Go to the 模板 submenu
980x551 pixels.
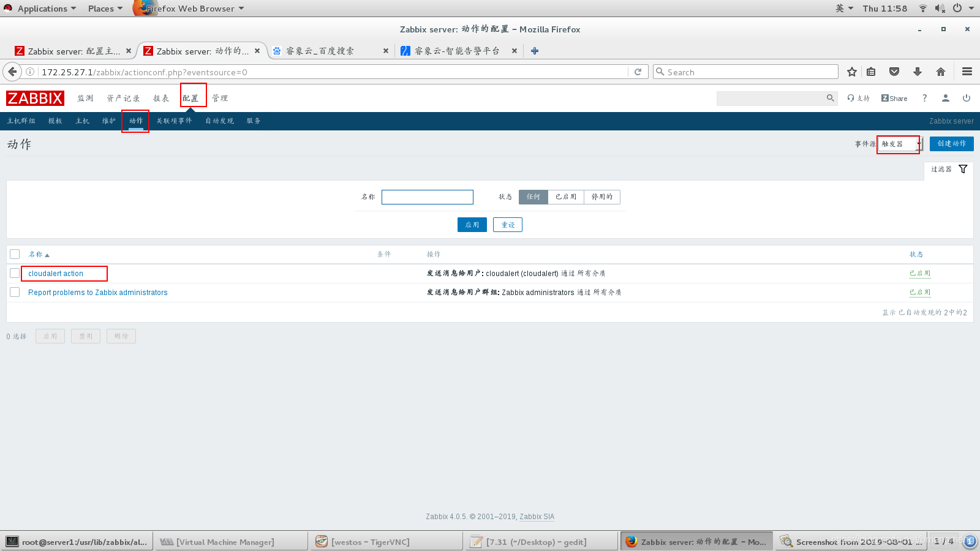point(55,121)
